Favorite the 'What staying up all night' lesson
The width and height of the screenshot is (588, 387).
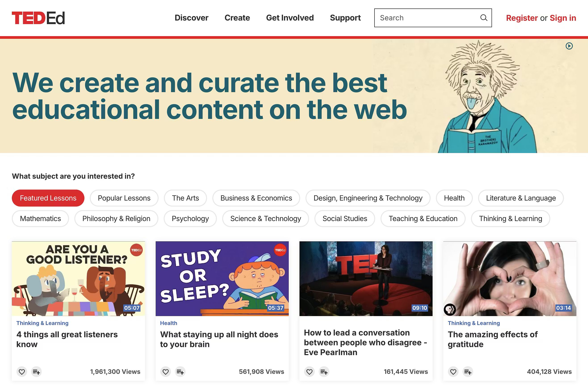coord(165,372)
